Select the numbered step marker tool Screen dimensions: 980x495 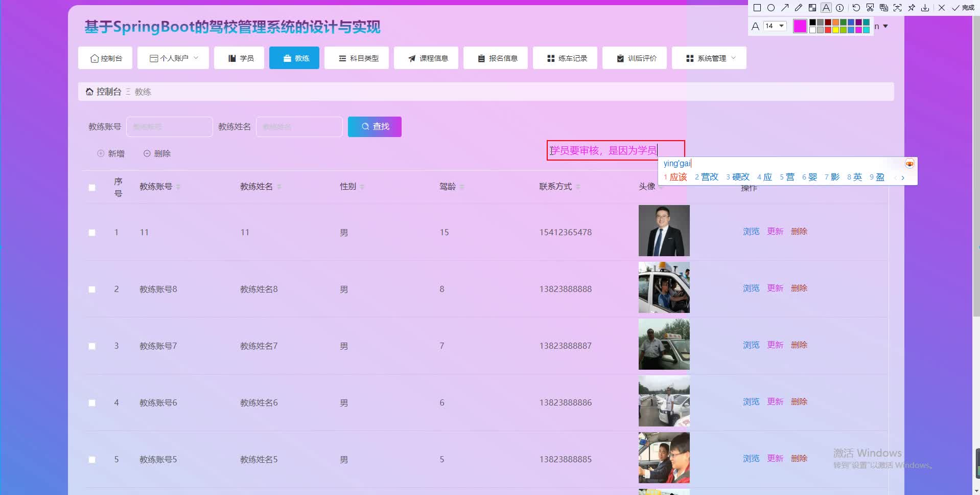[x=839, y=8]
